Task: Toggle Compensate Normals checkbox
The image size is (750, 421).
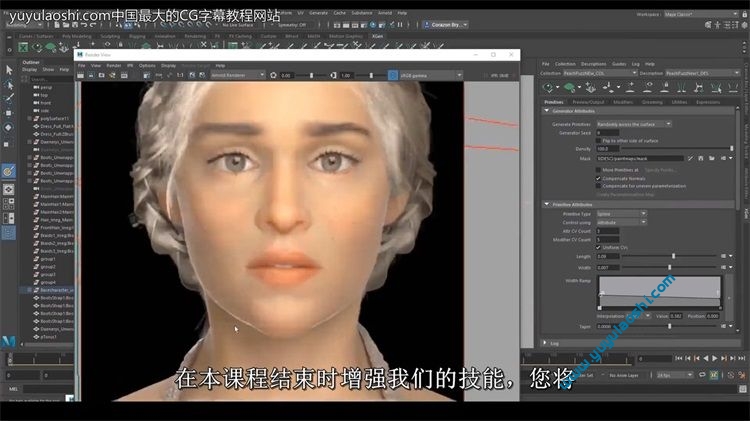Action: click(598, 178)
